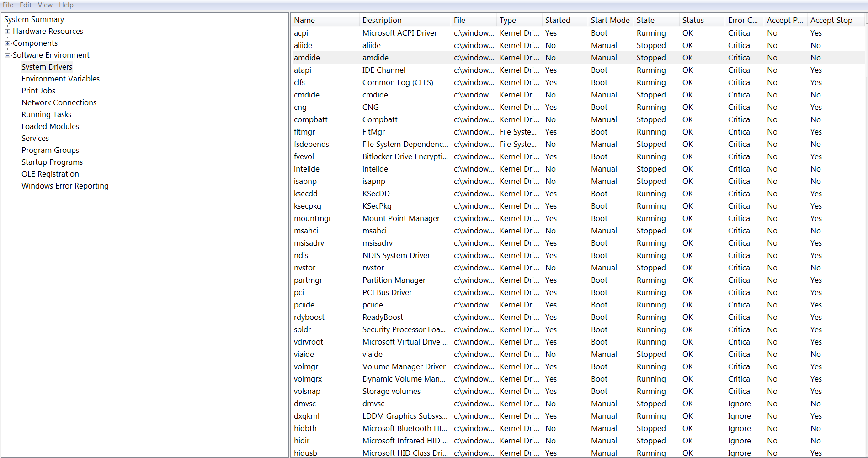Select System Drivers in the tree
Screen dimensions: 868x458
47,67
